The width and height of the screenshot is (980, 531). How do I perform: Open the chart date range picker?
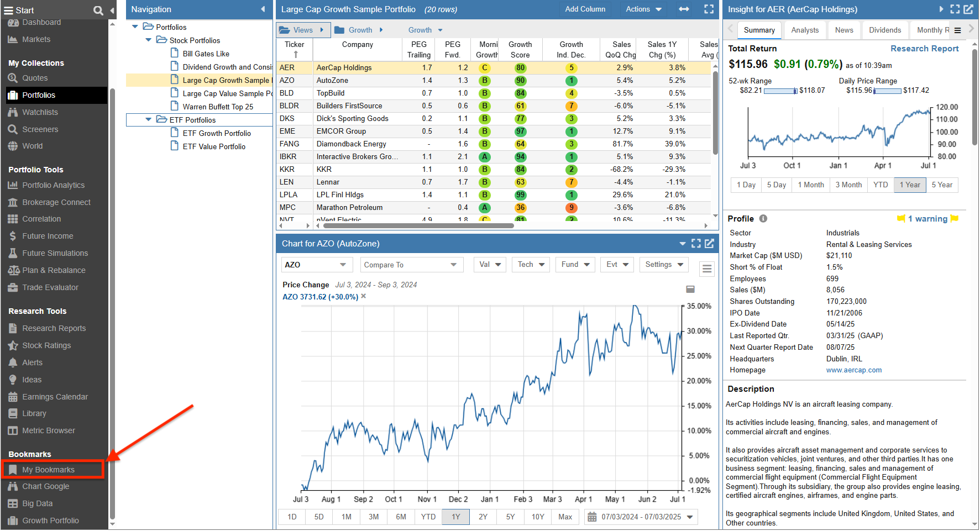click(x=641, y=517)
